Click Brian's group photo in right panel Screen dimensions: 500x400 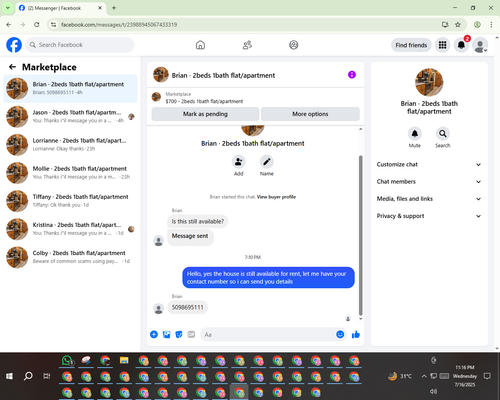point(429,82)
